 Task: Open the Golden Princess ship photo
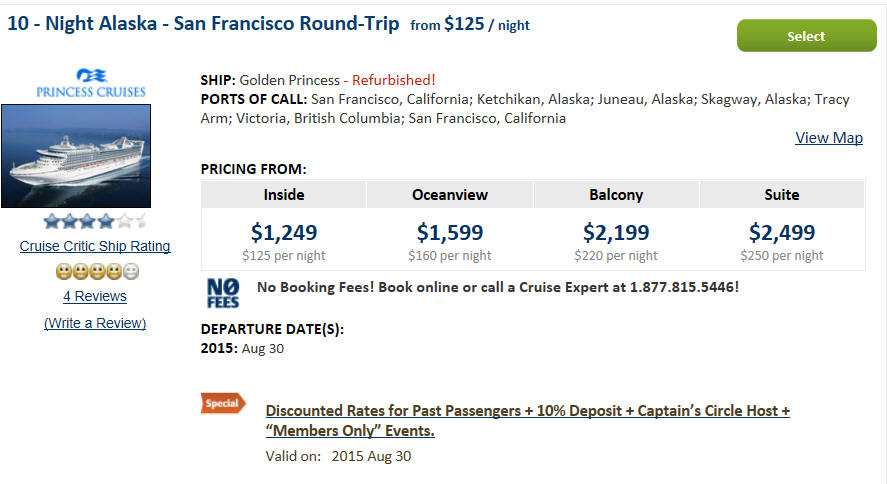(x=76, y=156)
